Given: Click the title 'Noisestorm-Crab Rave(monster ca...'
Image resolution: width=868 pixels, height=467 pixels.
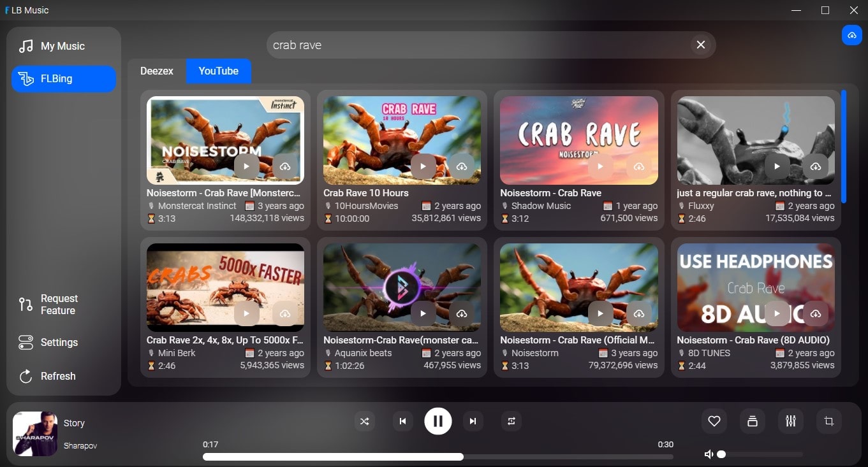Looking at the screenshot, I should pos(401,340).
